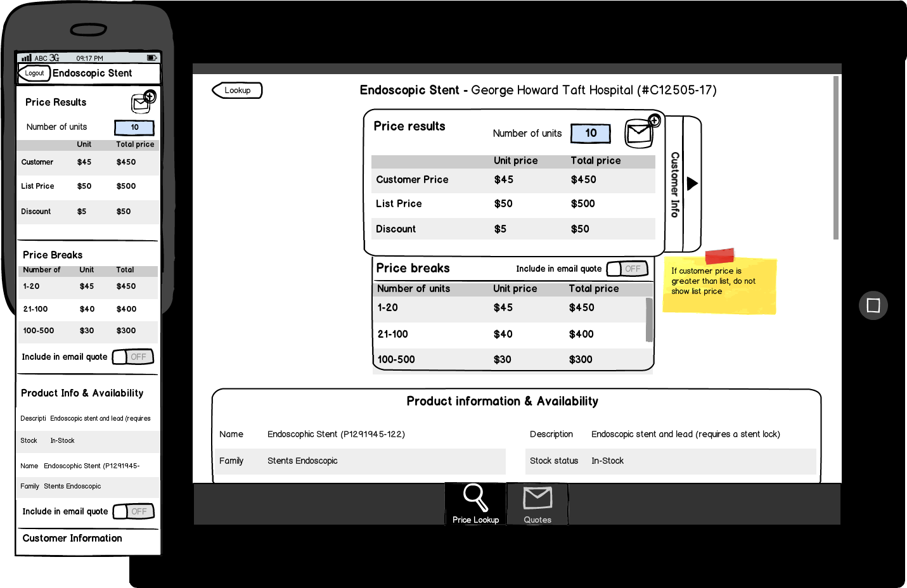Screen dimensions: 907x588
Task: Click tablet product name Endoscophic Stent (P1291945-122)
Action: click(336, 434)
